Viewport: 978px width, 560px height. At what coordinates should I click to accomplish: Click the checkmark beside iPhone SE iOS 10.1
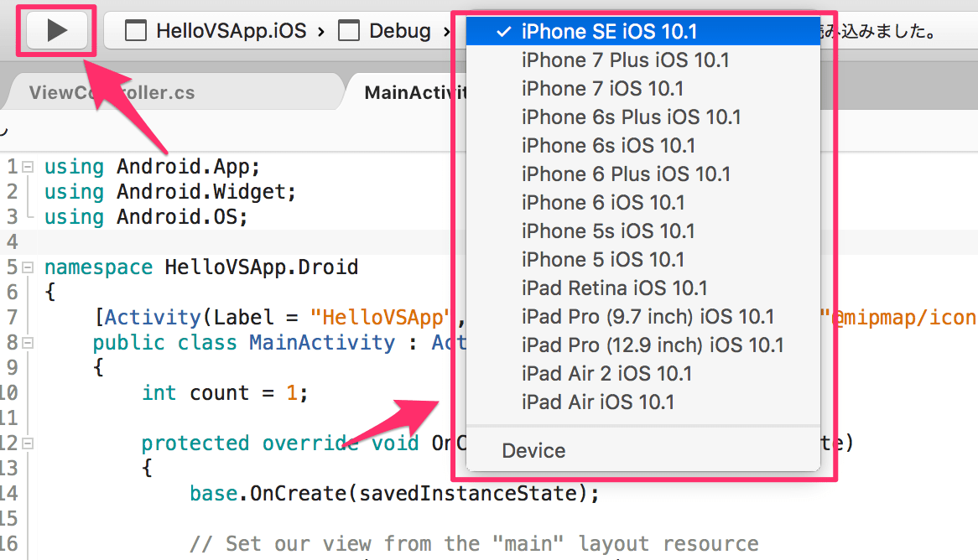[x=502, y=32]
